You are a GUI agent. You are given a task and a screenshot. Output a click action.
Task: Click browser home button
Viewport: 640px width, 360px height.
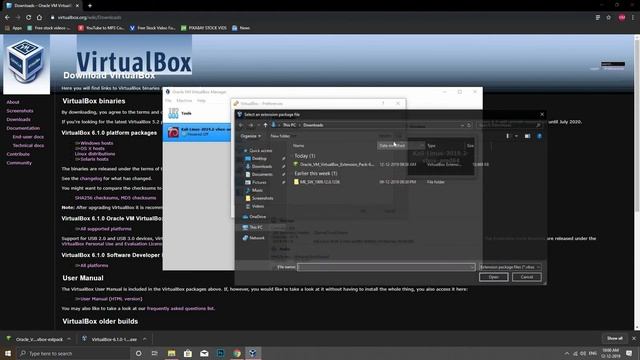click(x=39, y=18)
